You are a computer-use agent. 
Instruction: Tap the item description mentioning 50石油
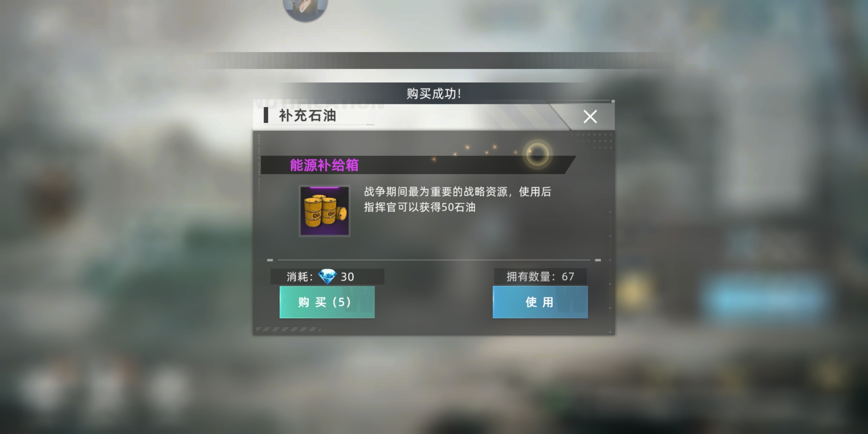tap(457, 199)
